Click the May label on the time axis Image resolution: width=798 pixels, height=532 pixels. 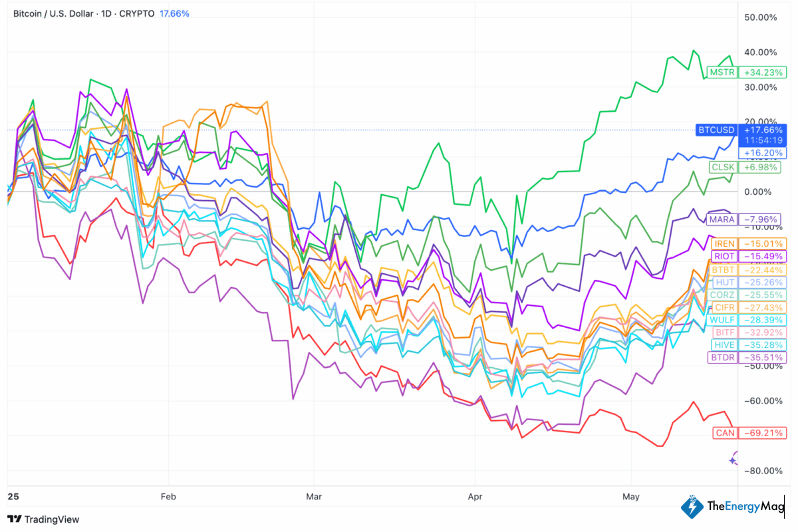[631, 496]
